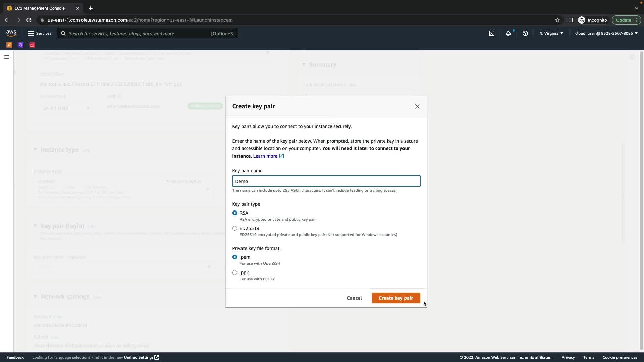Open the CloudShell terminal icon

(492, 33)
